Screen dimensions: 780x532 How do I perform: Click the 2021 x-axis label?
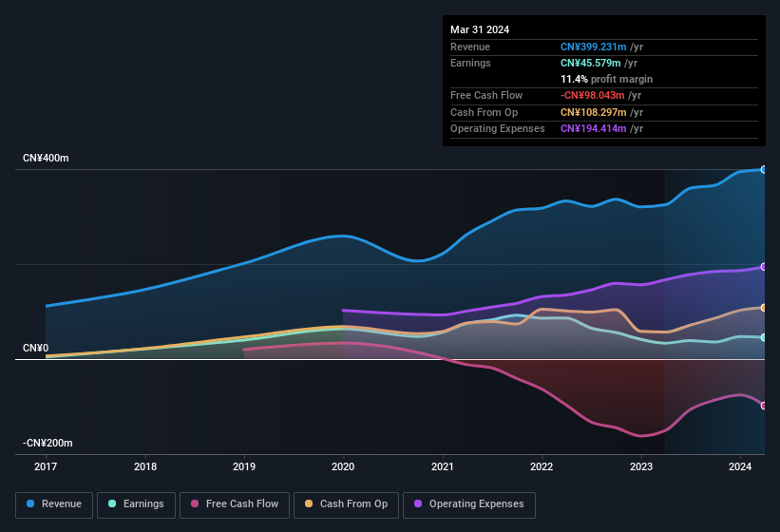pyautogui.click(x=442, y=466)
